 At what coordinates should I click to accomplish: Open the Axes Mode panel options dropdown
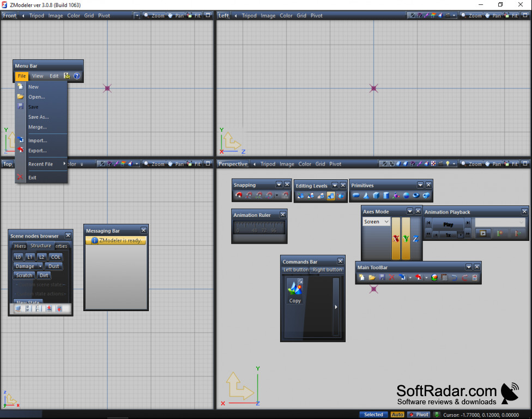pyautogui.click(x=410, y=211)
